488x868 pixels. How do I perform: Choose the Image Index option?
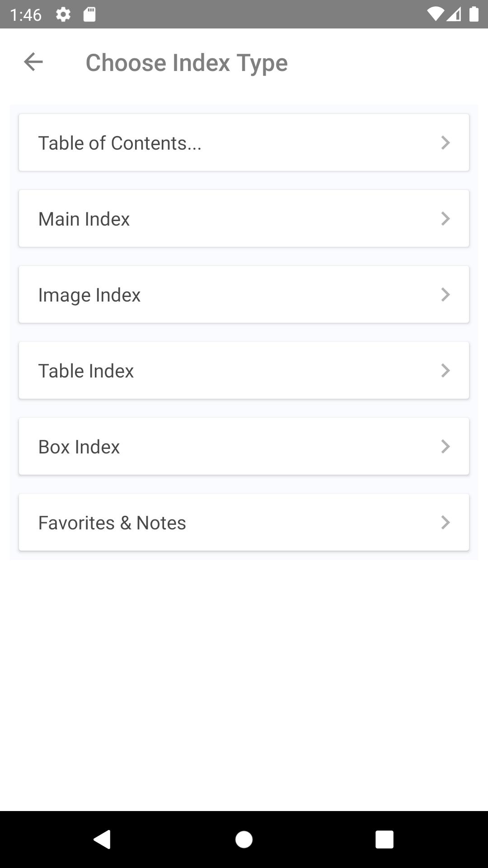(x=244, y=294)
